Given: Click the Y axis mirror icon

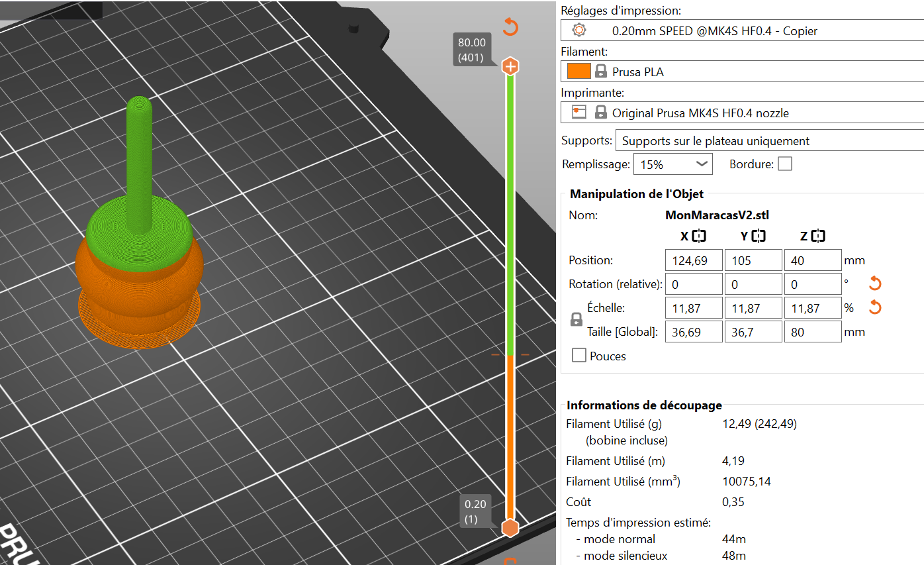Looking at the screenshot, I should (758, 236).
